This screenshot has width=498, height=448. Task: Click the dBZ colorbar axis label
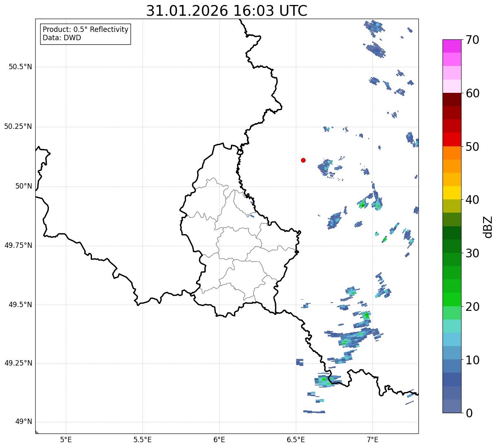(488, 226)
